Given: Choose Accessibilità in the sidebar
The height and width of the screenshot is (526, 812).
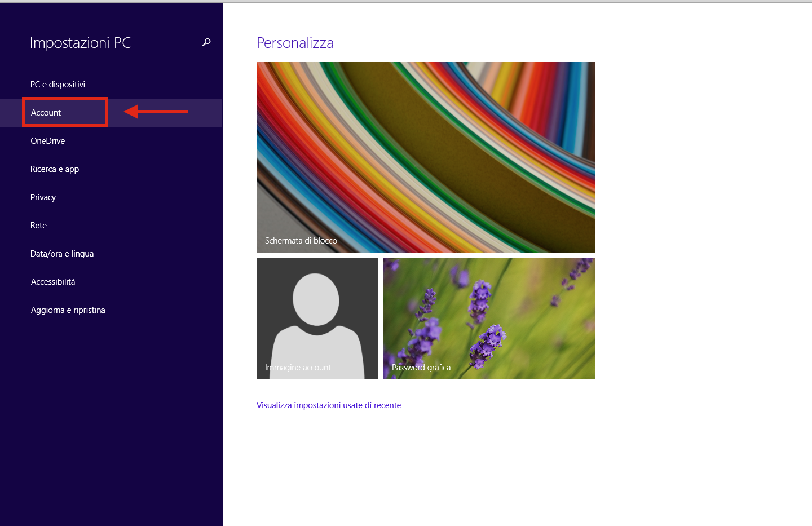Looking at the screenshot, I should click(111, 282).
